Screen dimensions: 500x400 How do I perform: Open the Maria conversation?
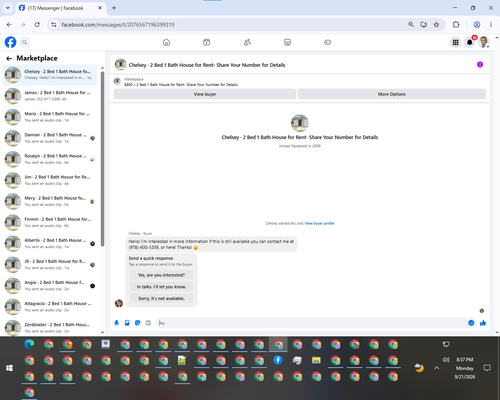click(x=50, y=117)
